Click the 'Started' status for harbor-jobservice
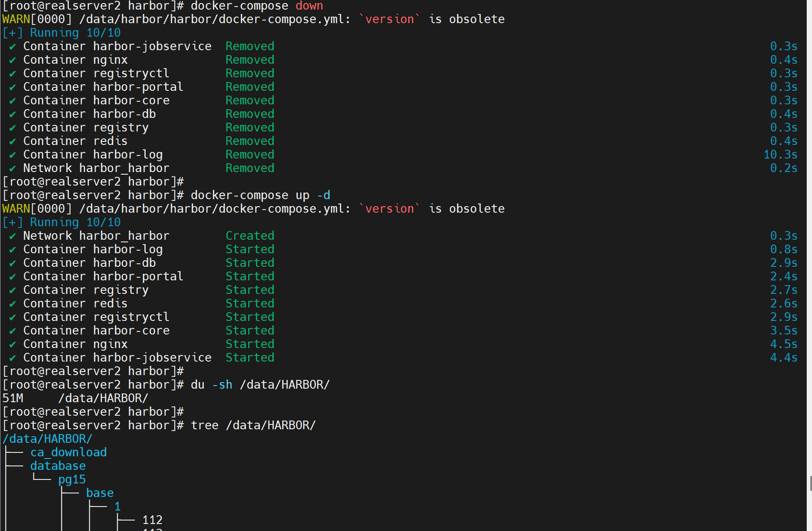The image size is (812, 531). click(250, 358)
